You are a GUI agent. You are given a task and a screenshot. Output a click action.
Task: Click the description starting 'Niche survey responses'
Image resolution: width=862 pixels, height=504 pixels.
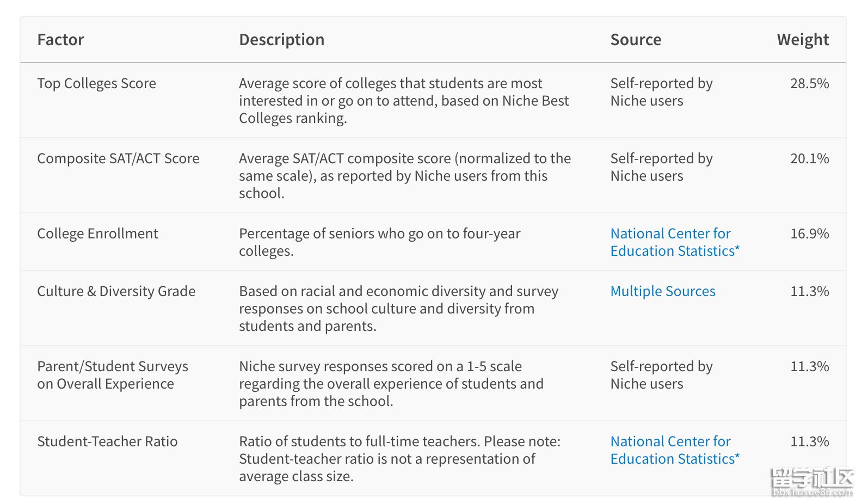tap(391, 384)
